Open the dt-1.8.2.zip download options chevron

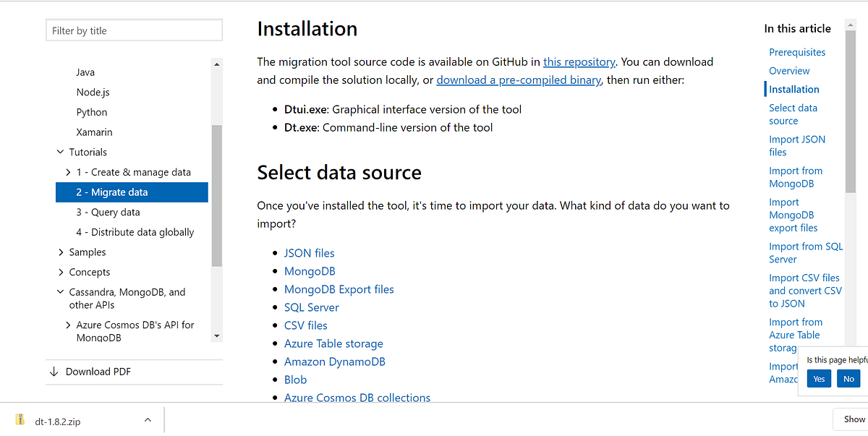coord(148,420)
